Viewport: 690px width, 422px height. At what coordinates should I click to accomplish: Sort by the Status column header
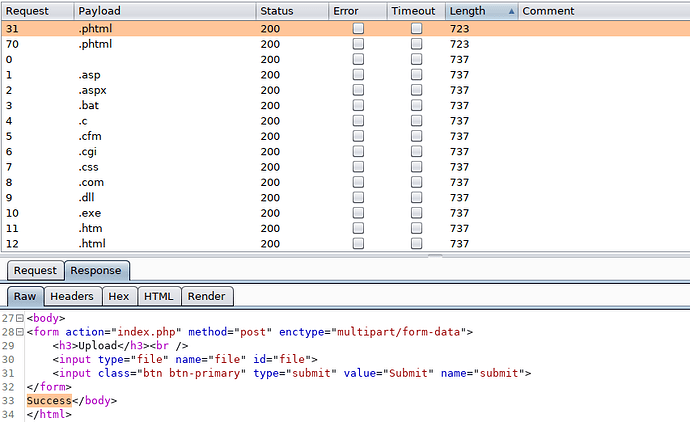coord(292,11)
